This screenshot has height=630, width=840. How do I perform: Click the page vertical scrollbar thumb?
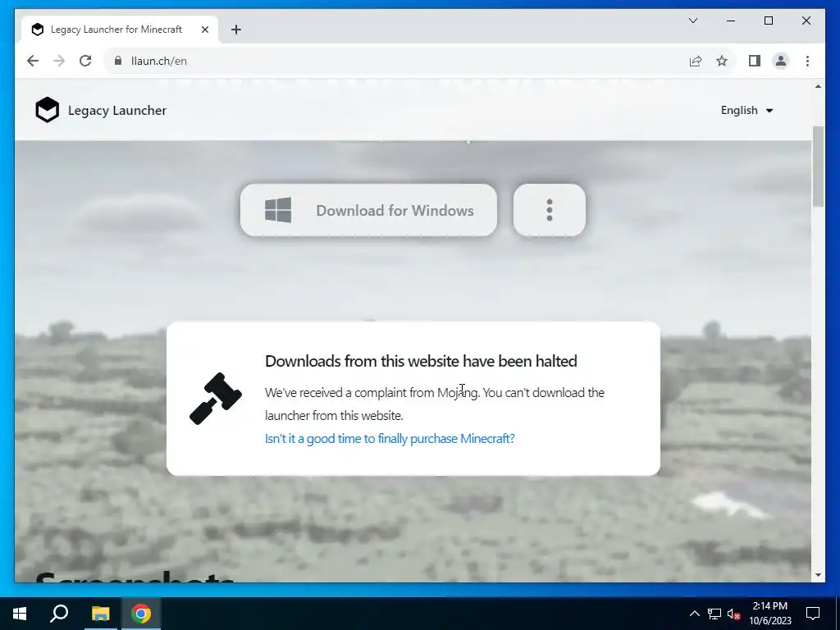(818, 166)
